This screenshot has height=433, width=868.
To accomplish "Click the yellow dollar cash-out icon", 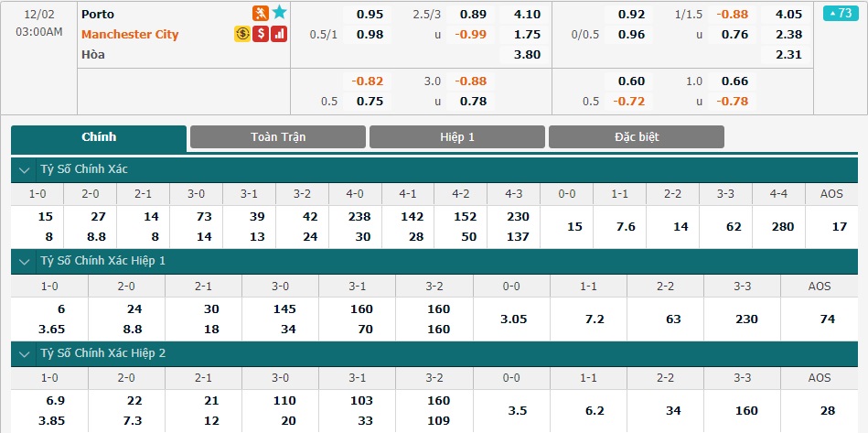I will pyautogui.click(x=241, y=35).
